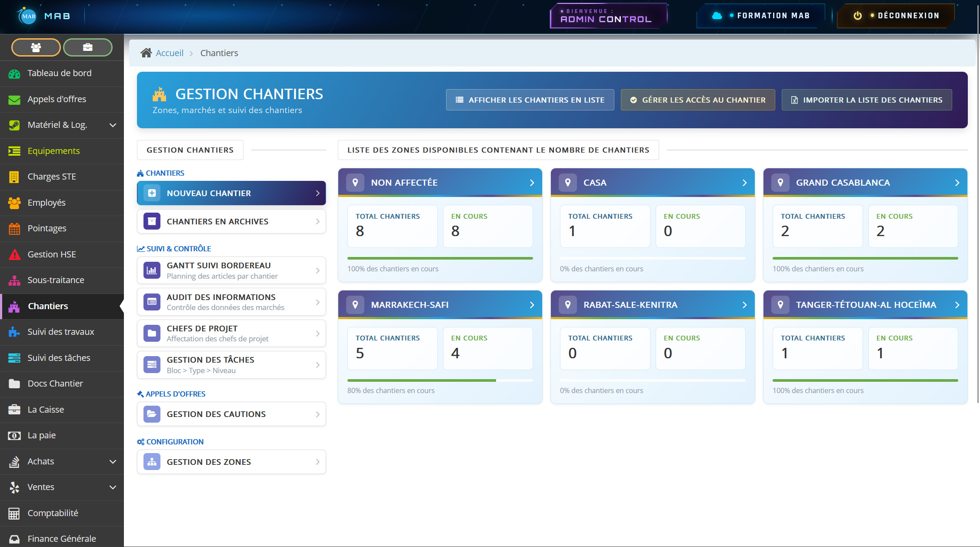The height and width of the screenshot is (547, 980).
Task: Open Gestion des cautions
Action: pyautogui.click(x=231, y=414)
